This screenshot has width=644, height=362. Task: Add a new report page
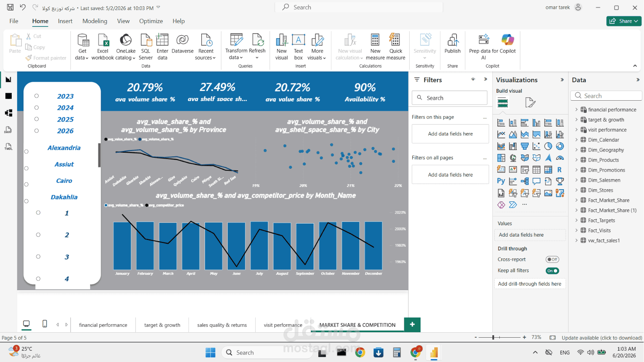412,324
